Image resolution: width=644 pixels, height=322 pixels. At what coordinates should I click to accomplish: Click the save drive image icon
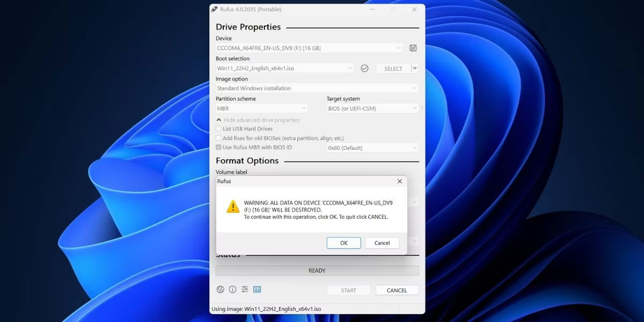click(x=413, y=48)
